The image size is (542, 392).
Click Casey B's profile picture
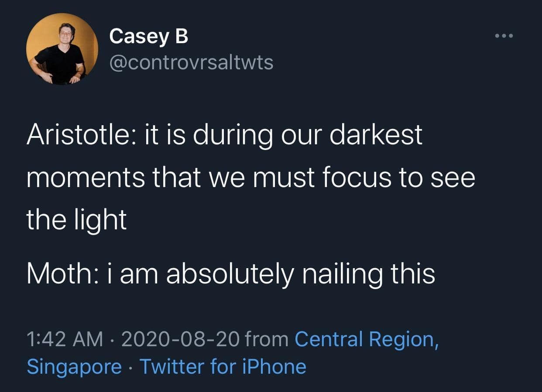coord(62,48)
